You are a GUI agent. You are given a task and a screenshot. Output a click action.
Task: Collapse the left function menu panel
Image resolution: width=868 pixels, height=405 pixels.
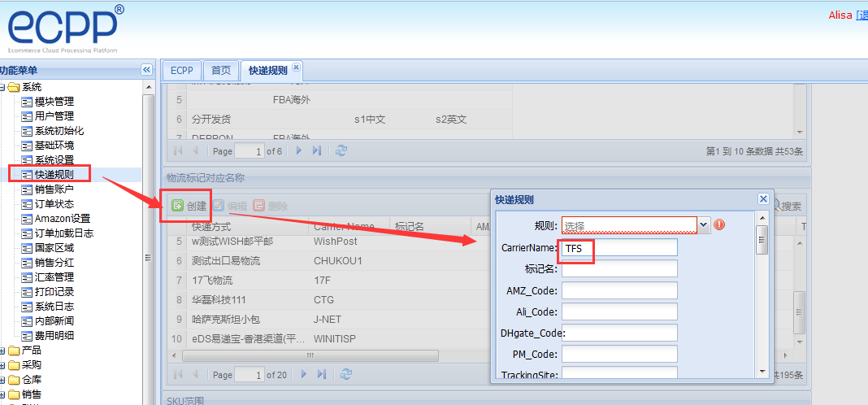[x=146, y=70]
